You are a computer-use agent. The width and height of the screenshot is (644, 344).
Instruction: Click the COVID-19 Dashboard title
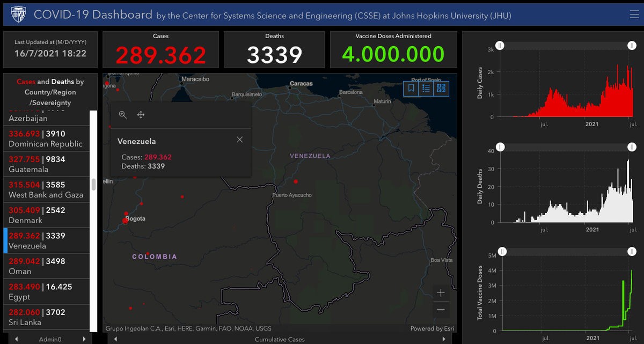93,14
